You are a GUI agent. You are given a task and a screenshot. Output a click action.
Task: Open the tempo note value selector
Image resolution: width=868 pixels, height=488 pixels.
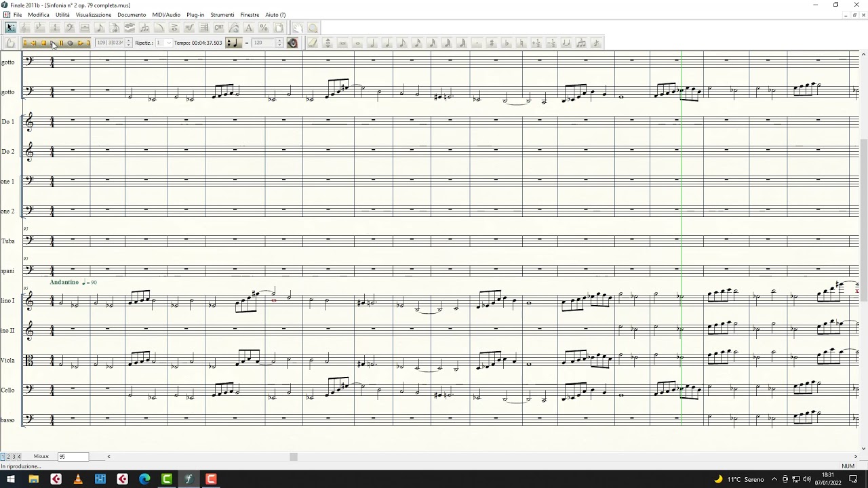click(x=234, y=43)
